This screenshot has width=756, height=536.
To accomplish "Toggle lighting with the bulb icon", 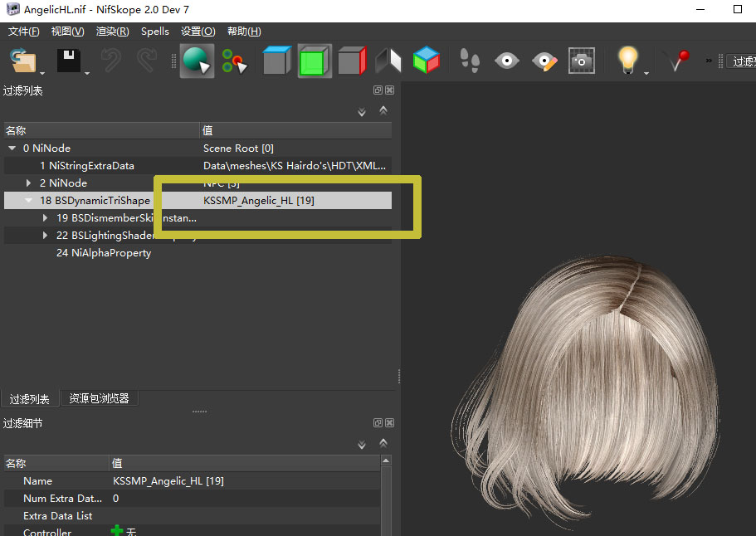I will [627, 60].
